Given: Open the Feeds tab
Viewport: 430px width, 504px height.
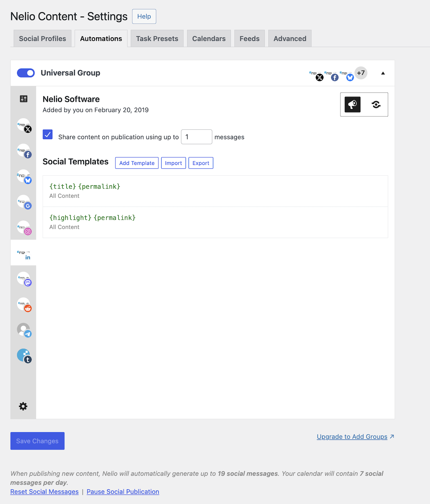Looking at the screenshot, I should pos(249,39).
